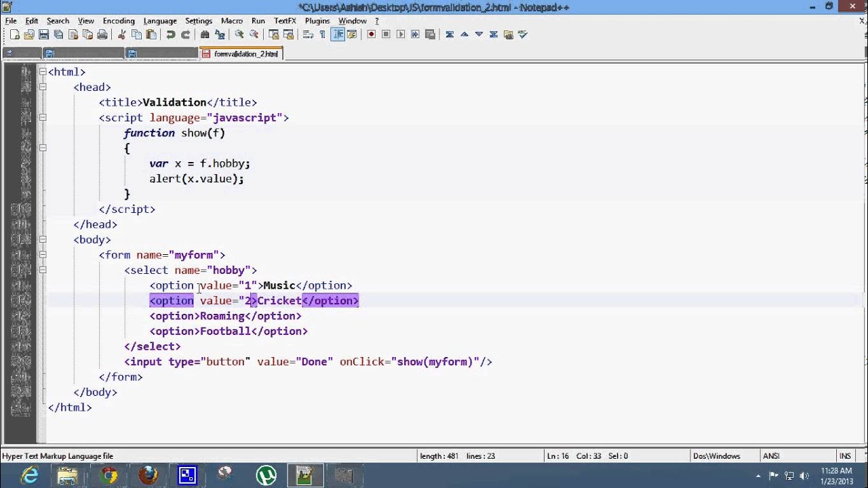Toggle Show All Characters pilcrow icon
The height and width of the screenshot is (488, 868).
coord(322,35)
